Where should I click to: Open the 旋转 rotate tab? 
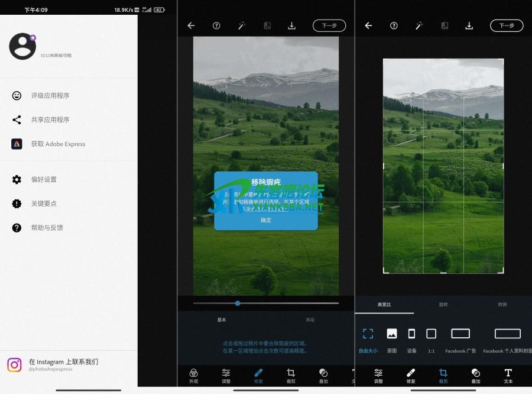pyautogui.click(x=443, y=305)
